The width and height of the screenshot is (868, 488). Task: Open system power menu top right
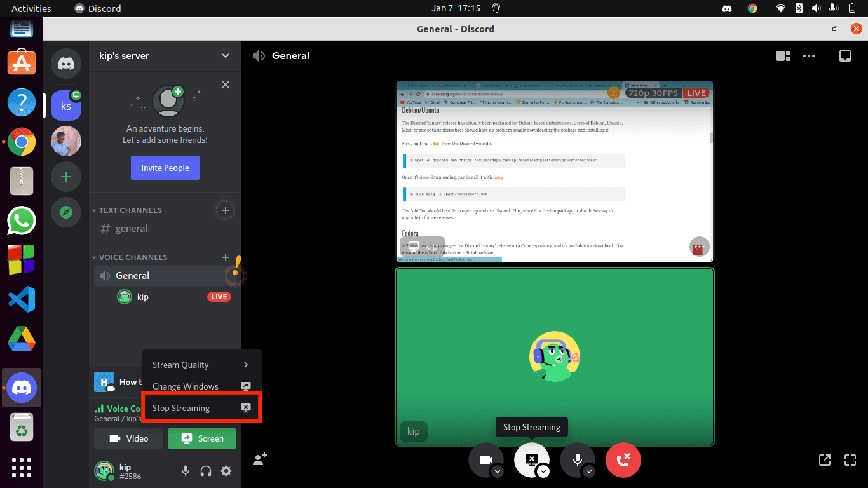coord(853,8)
